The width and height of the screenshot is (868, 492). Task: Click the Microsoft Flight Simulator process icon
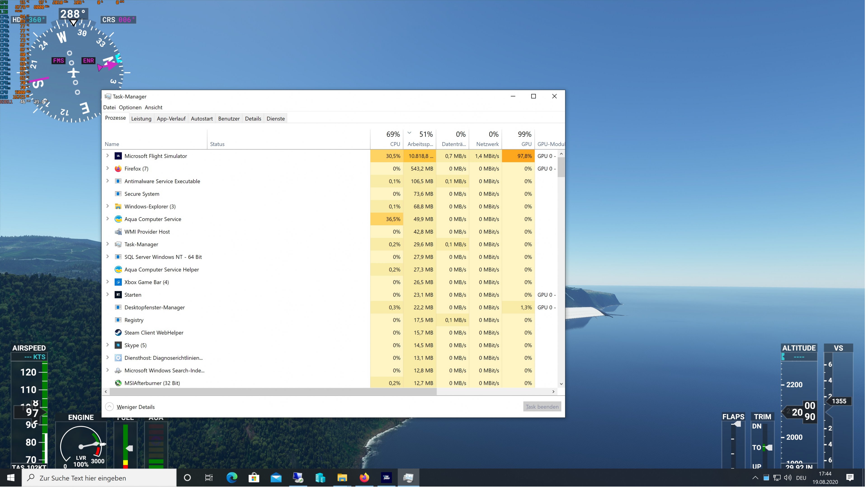(x=118, y=156)
